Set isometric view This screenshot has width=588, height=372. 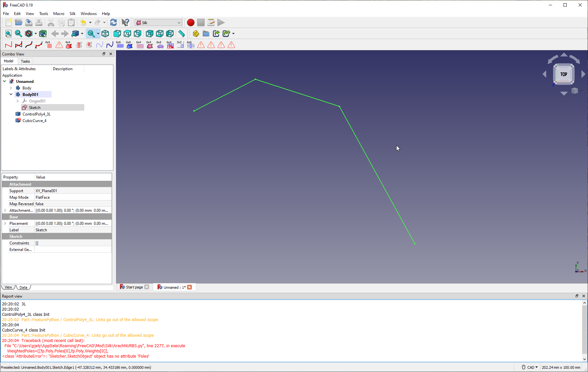(105, 34)
